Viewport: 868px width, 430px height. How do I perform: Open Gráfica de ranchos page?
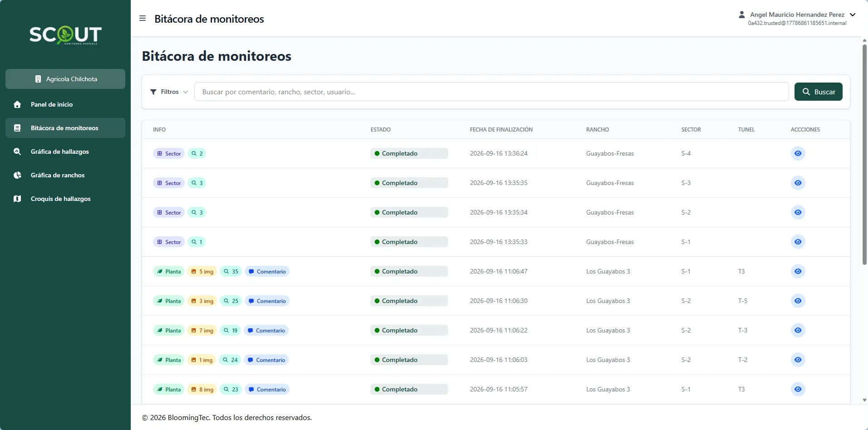click(x=65, y=175)
